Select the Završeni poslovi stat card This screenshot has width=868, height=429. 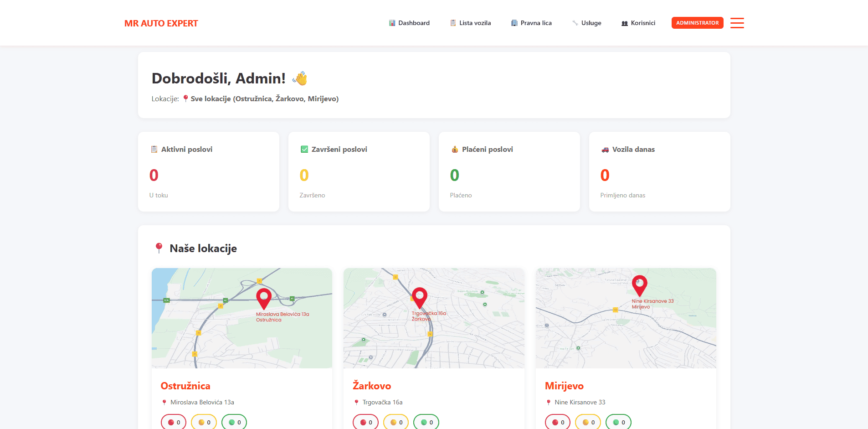pyautogui.click(x=359, y=171)
